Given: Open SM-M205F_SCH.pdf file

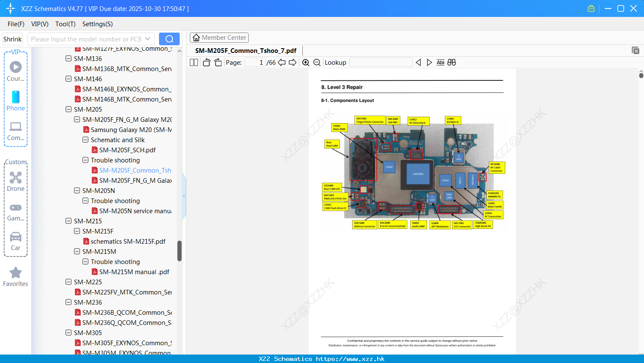Looking at the screenshot, I should (127, 150).
